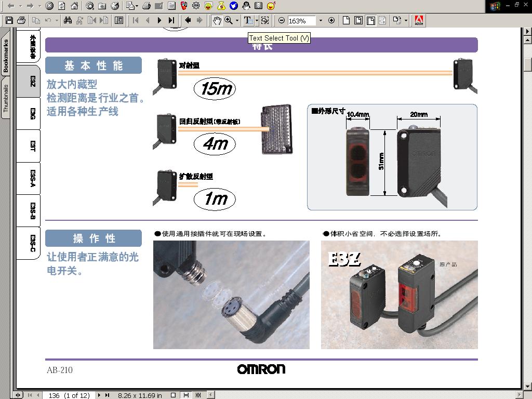Image resolution: width=532 pixels, height=399 pixels.
Task: Click the GAME toolbar icon
Action: pos(196,6)
